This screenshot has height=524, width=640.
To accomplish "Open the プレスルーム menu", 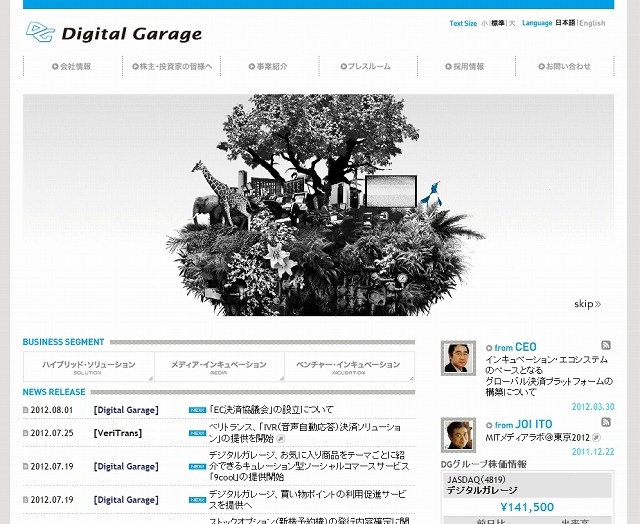I will [x=366, y=66].
